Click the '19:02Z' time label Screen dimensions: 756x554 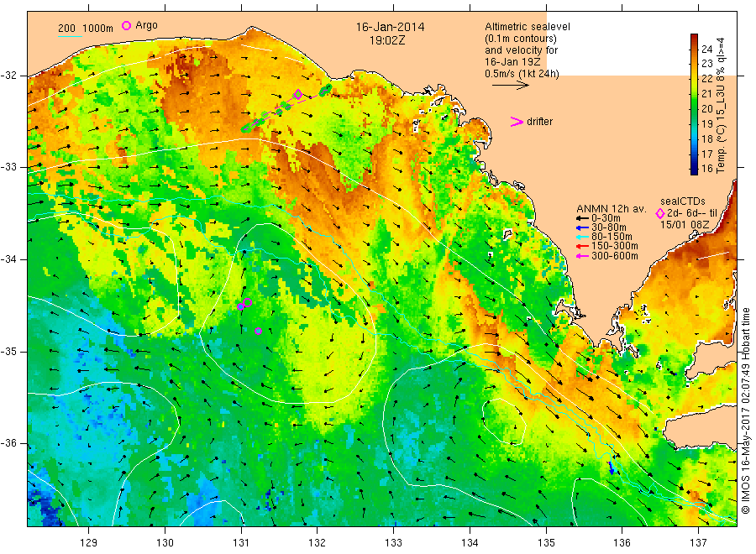coord(387,41)
